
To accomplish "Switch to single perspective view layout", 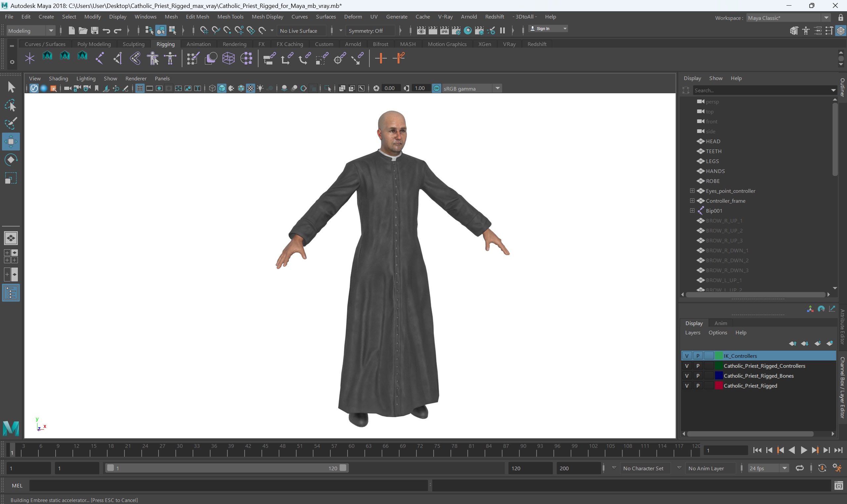I will click(x=11, y=238).
